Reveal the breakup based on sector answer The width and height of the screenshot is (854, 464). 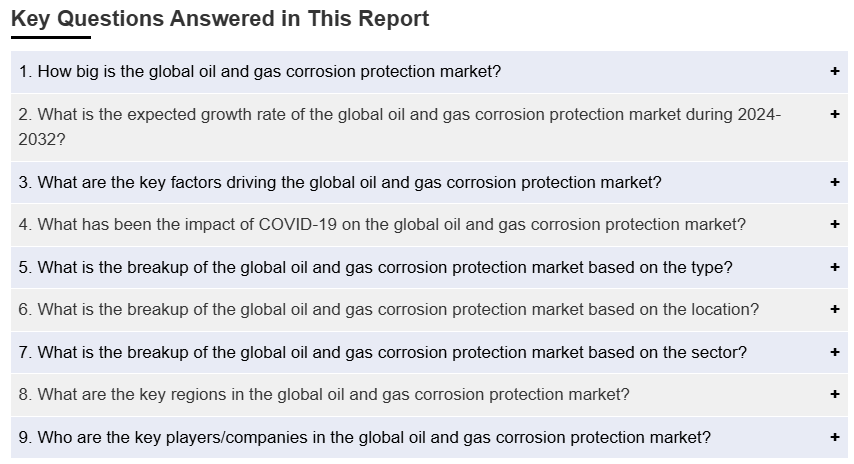[382, 352]
